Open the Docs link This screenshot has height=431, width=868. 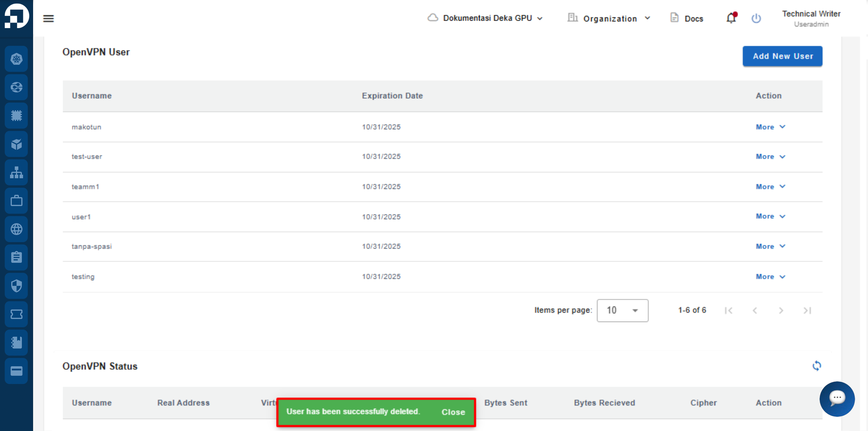687,18
